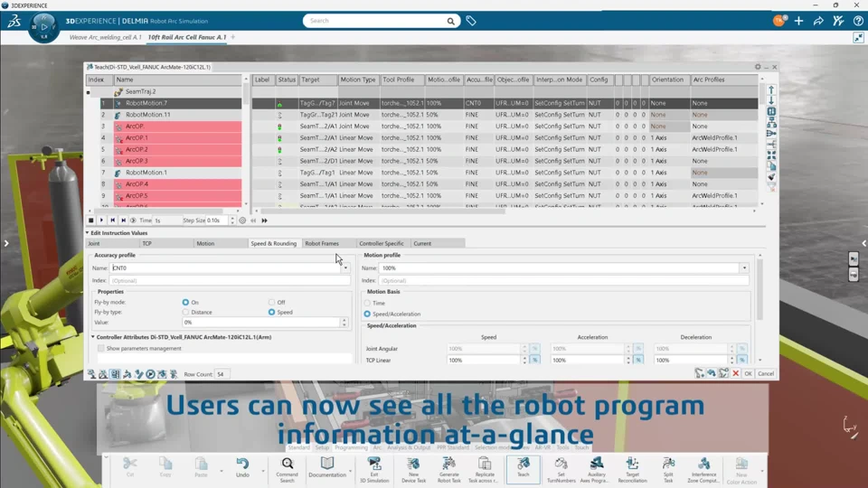
Task: Select Fly-by type Distance radio button
Action: [185, 312]
